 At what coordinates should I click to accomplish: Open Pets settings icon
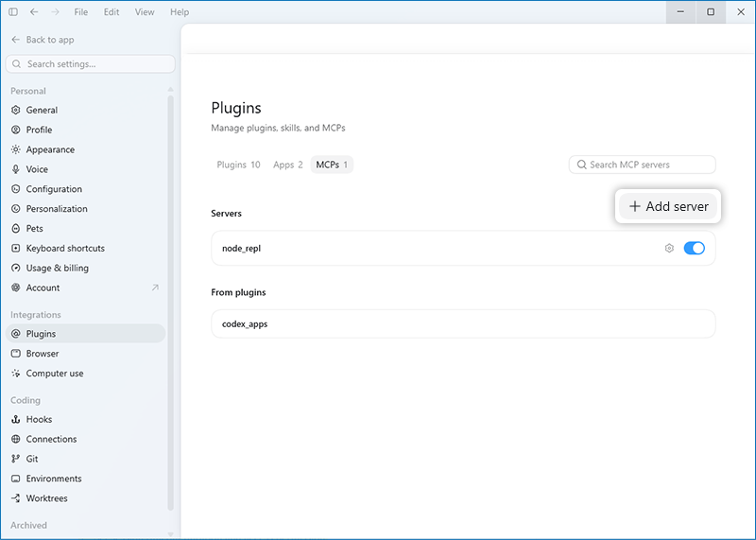click(x=16, y=229)
